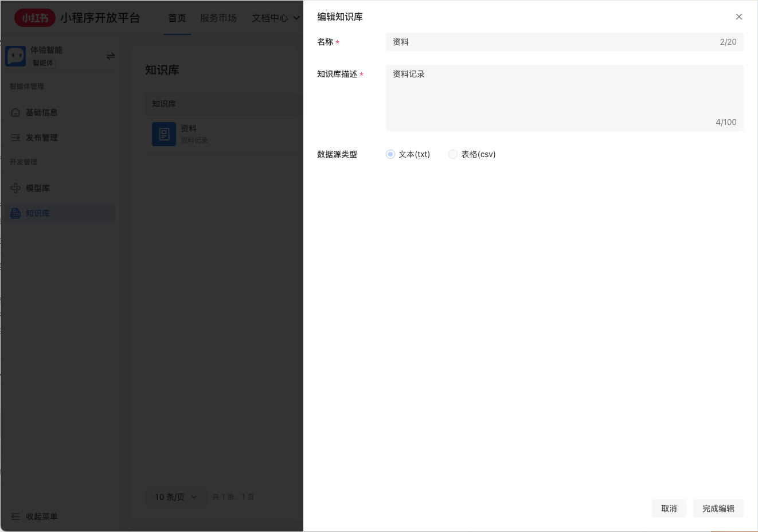Open the 服务市场 menu item
Image resolution: width=758 pixels, height=532 pixels.
(218, 18)
